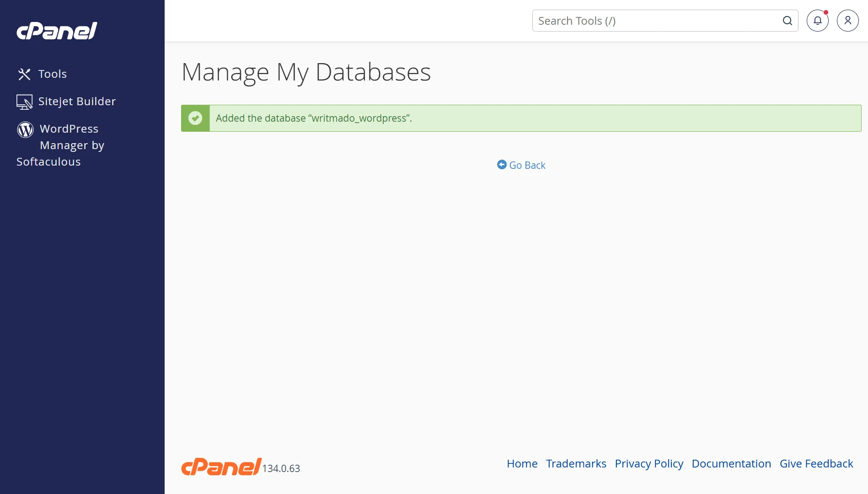868x494 pixels.
Task: Click the Go Back arrow icon
Action: [x=502, y=165]
